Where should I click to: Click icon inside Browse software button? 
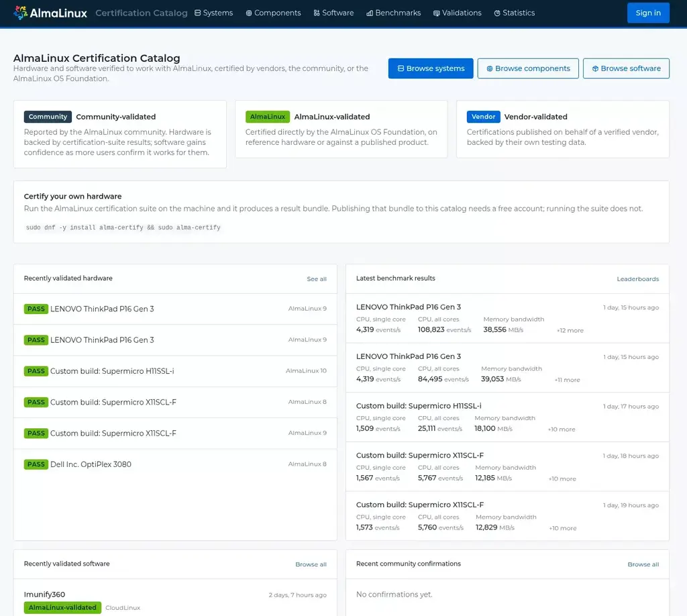596,68
